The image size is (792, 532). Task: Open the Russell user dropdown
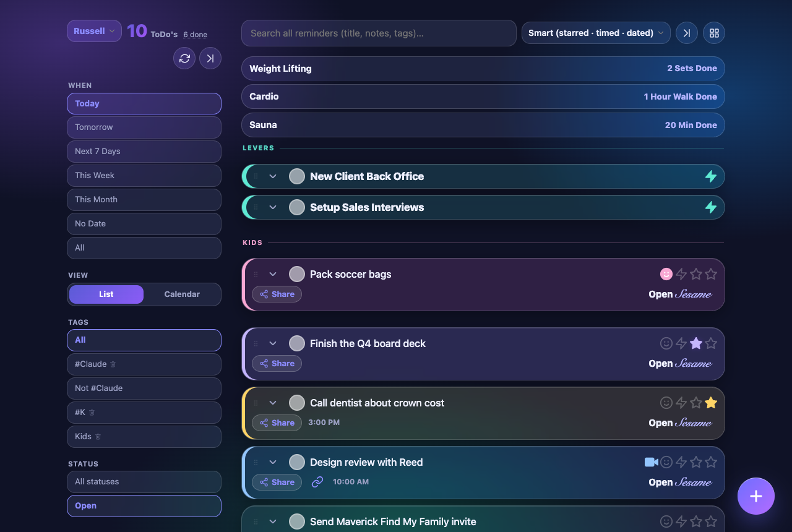tap(94, 31)
